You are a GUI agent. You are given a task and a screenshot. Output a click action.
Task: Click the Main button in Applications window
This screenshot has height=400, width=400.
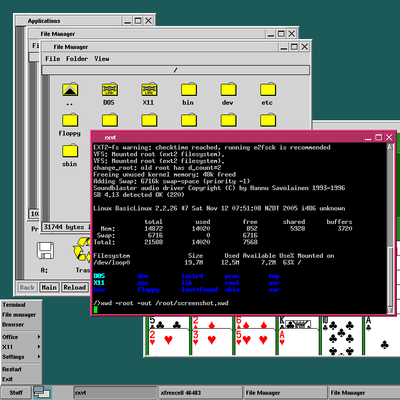tap(49, 287)
